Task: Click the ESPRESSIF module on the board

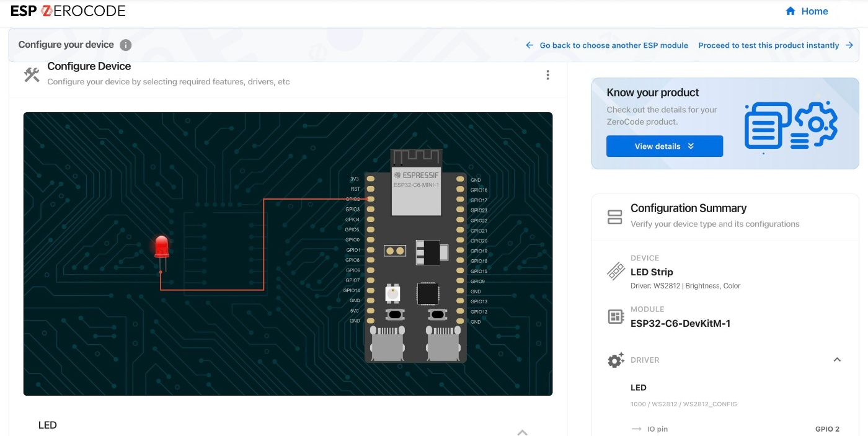Action: [416, 182]
